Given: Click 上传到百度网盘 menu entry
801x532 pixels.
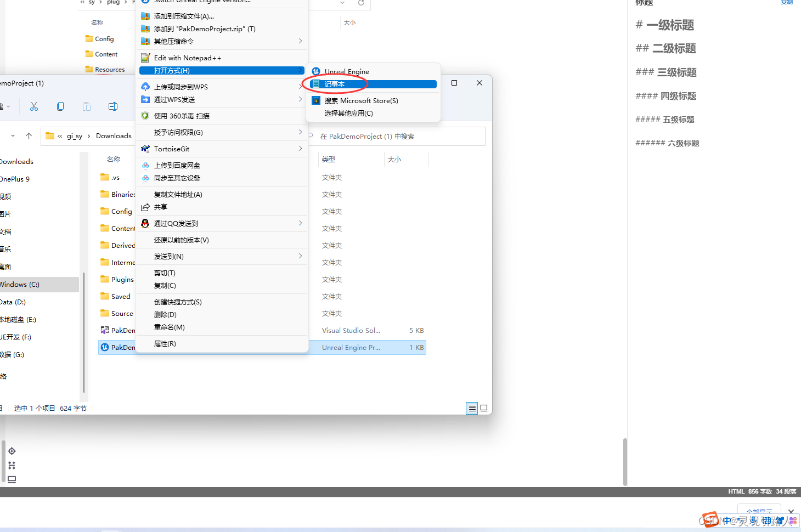Looking at the screenshot, I should (222, 165).
